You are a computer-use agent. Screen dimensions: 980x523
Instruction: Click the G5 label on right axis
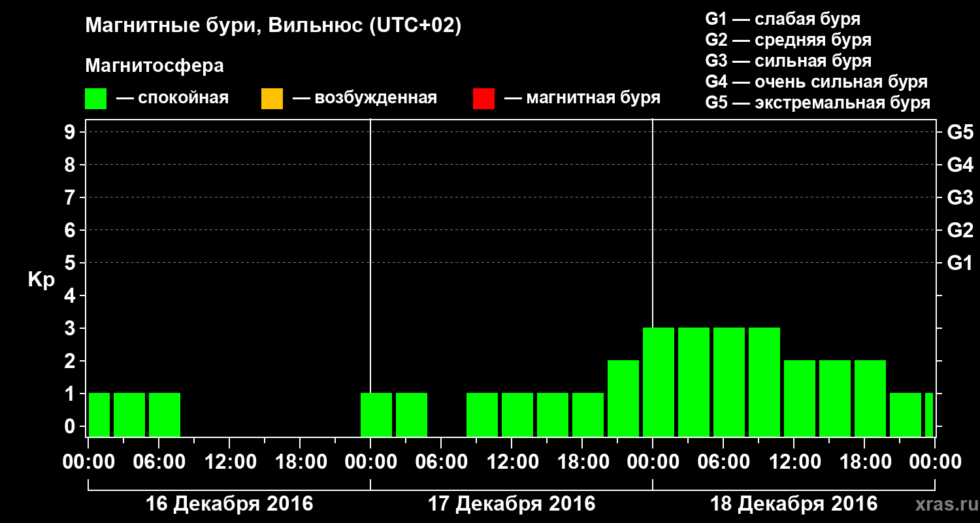(x=960, y=132)
